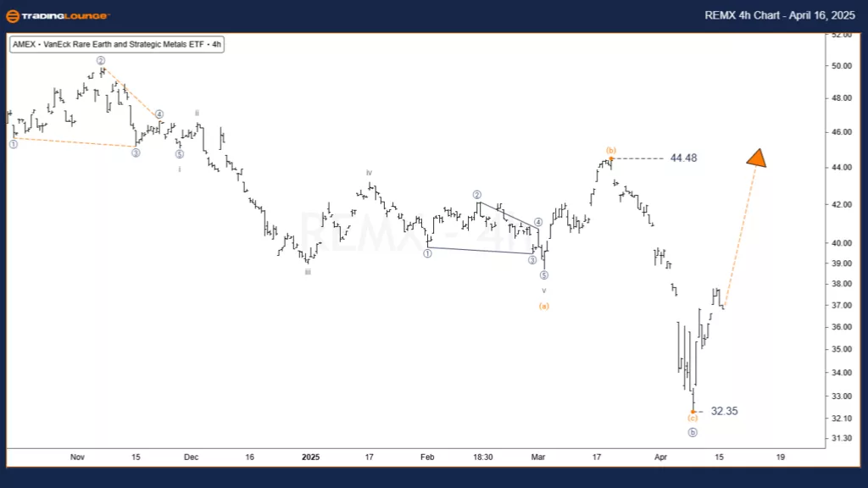The height and width of the screenshot is (488, 868).
Task: Click the orange projection arrowhead
Action: pos(757,158)
